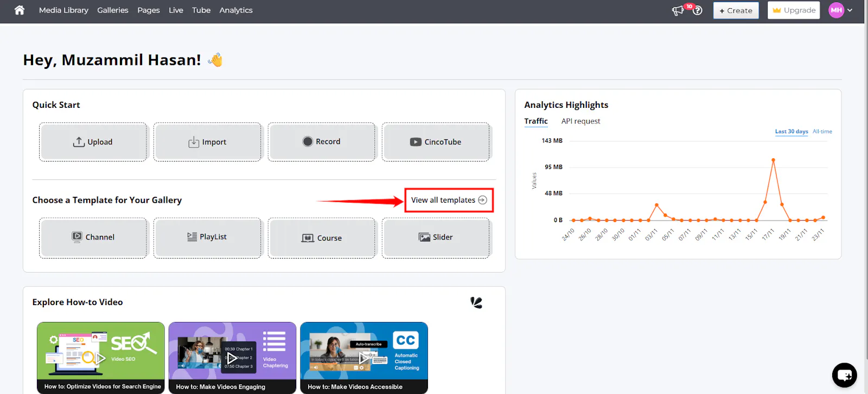Start a recording with Record button

click(x=322, y=142)
